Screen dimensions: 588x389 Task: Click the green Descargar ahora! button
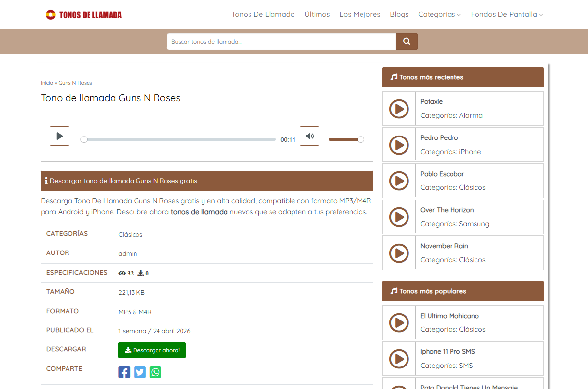152,350
